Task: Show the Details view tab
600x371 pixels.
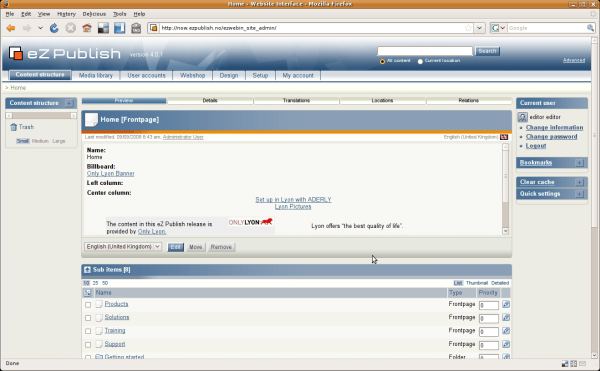Action: click(x=210, y=101)
